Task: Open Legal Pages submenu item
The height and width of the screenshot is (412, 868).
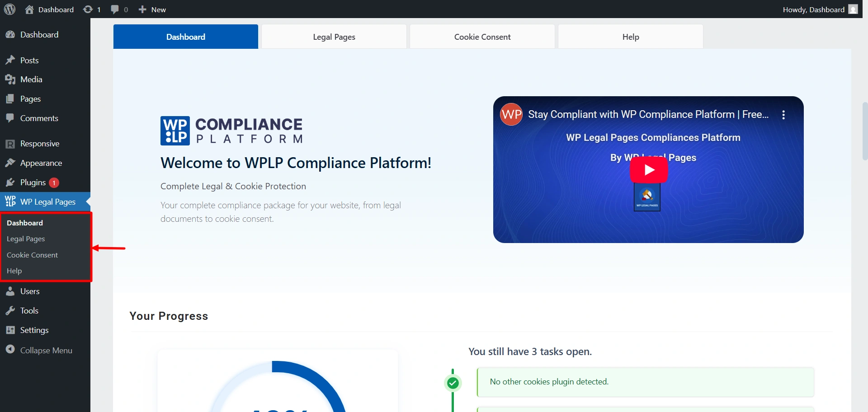Action: [26, 239]
